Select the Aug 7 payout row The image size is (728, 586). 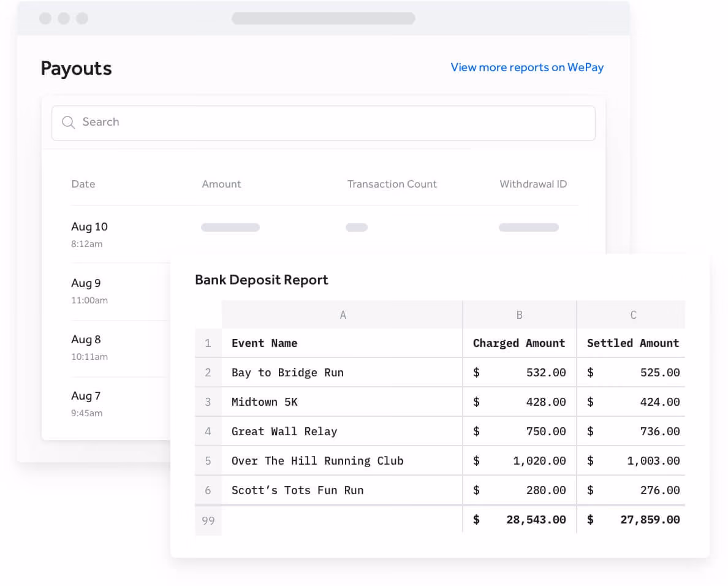pyautogui.click(x=121, y=404)
